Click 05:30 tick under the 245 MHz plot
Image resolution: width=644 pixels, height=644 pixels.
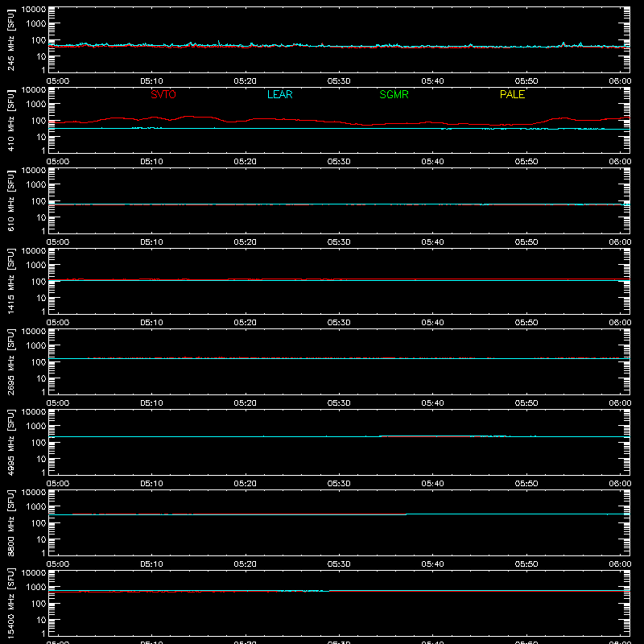(339, 81)
